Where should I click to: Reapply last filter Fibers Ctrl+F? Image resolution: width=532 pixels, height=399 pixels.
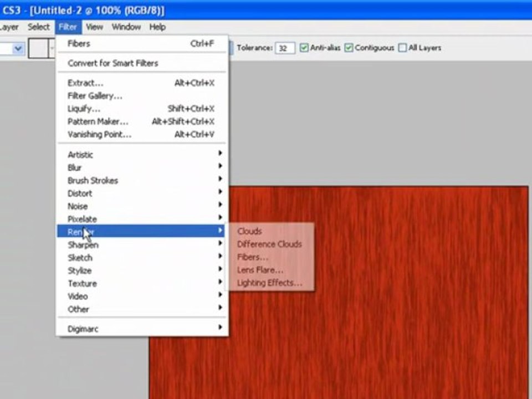141,44
